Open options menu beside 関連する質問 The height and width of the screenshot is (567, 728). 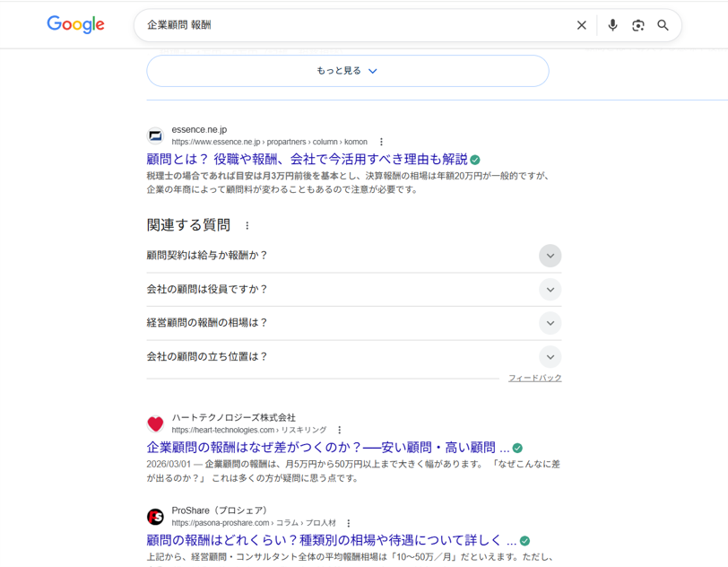coord(247,225)
